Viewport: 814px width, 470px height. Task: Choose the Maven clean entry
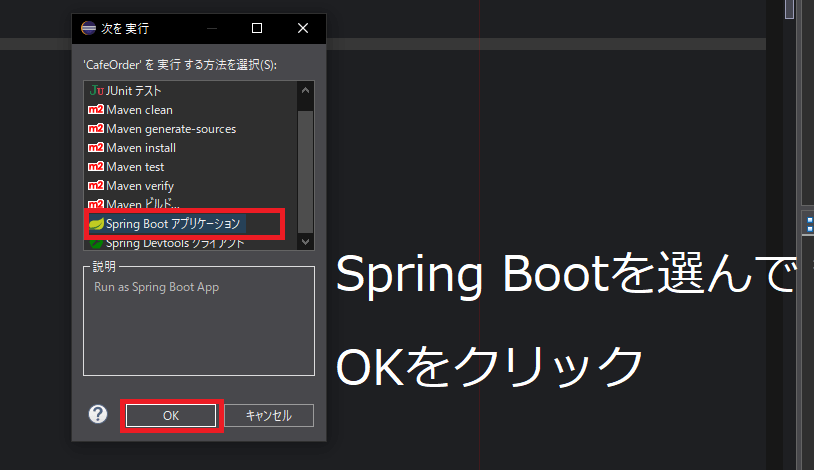point(139,110)
